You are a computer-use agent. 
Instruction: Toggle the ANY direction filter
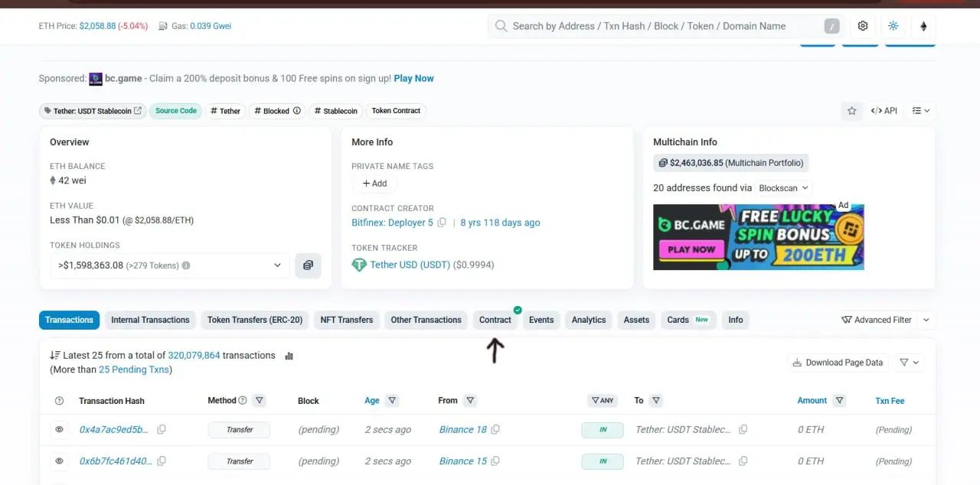[603, 400]
